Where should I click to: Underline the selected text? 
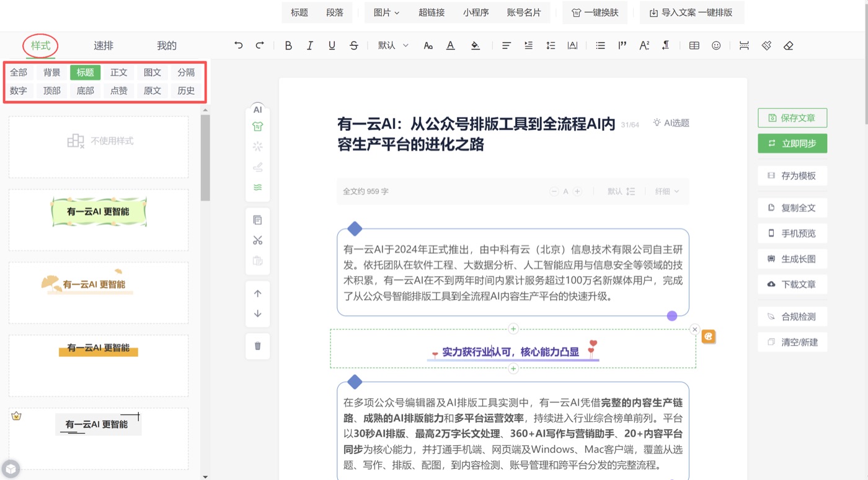(332, 45)
